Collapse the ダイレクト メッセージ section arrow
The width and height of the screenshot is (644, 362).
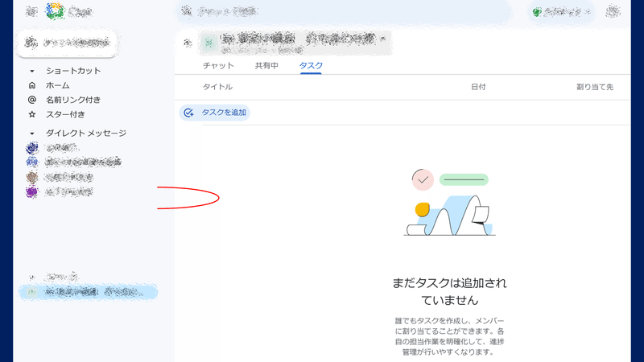coord(32,134)
